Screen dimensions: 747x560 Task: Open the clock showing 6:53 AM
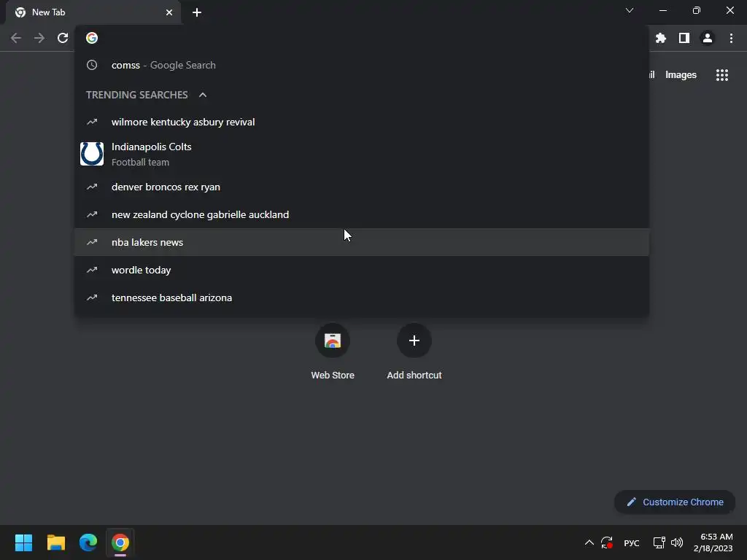point(713,542)
